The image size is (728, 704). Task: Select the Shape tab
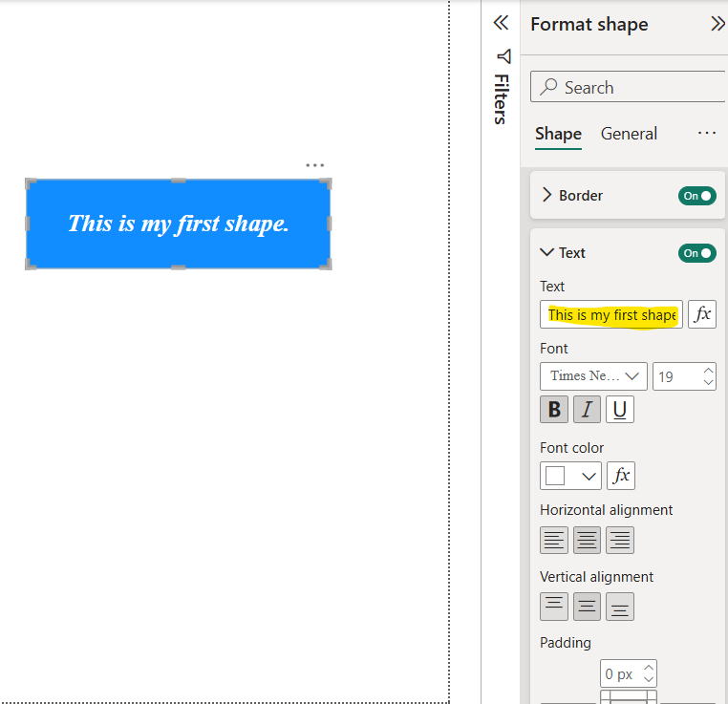558,134
